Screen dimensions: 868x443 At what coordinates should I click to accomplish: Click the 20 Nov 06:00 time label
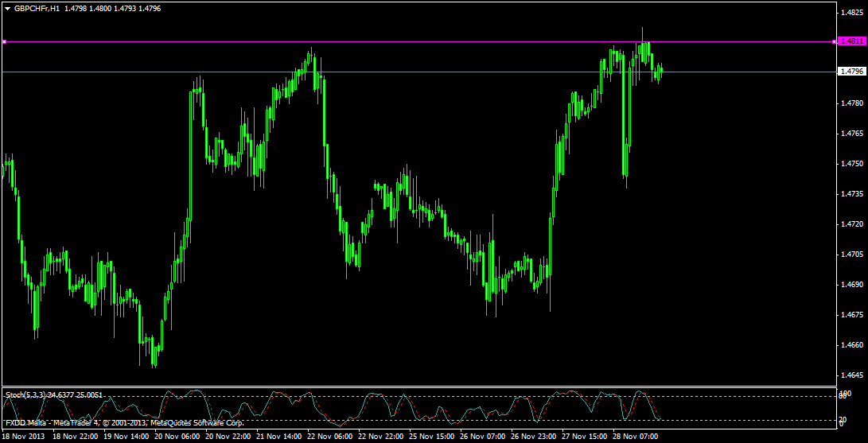click(x=177, y=437)
